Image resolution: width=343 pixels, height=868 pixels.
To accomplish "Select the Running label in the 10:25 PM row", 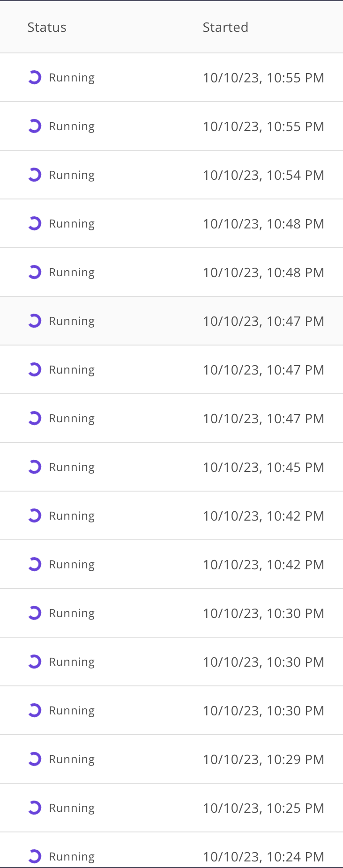I will (72, 808).
